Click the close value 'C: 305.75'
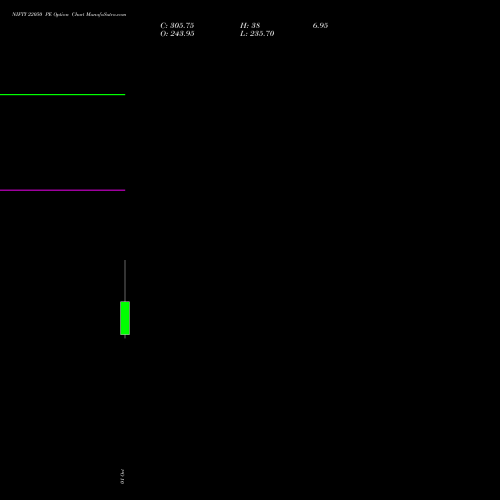The height and width of the screenshot is (500, 500). [177, 26]
